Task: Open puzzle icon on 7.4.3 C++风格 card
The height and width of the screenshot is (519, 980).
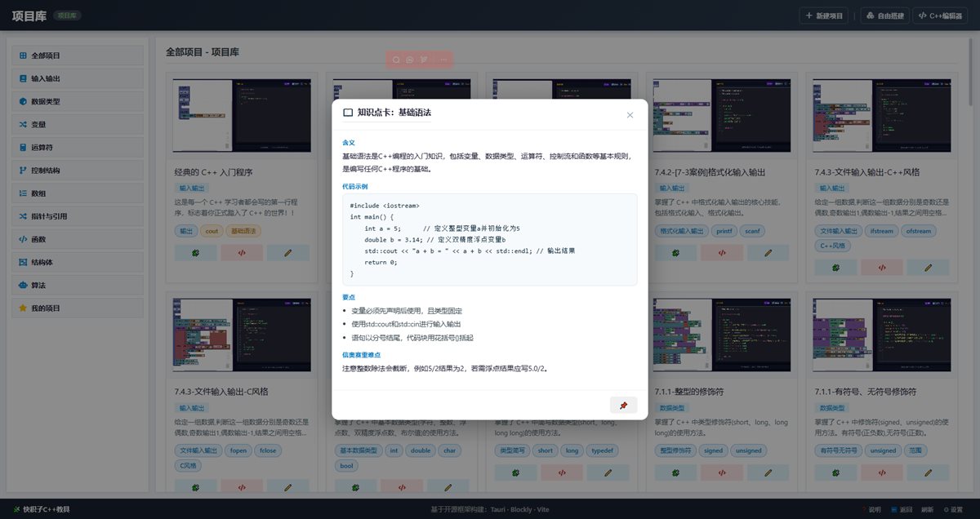Action: (x=835, y=267)
